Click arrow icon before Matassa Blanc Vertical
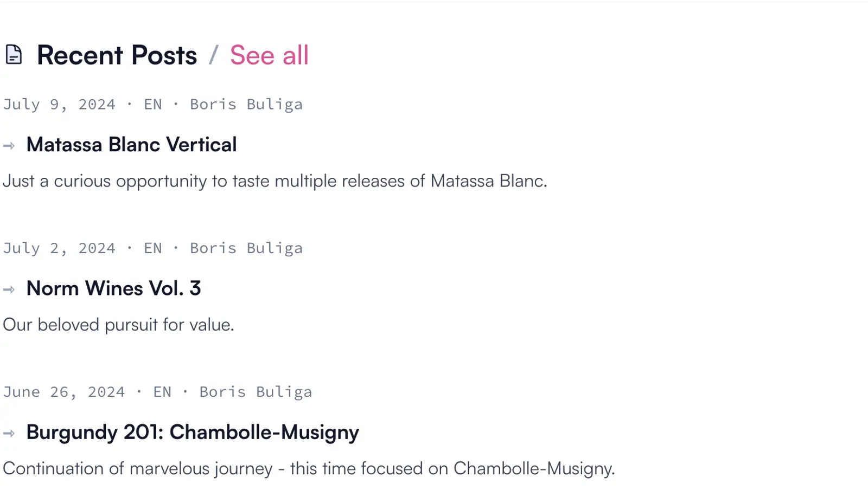 pyautogui.click(x=9, y=145)
